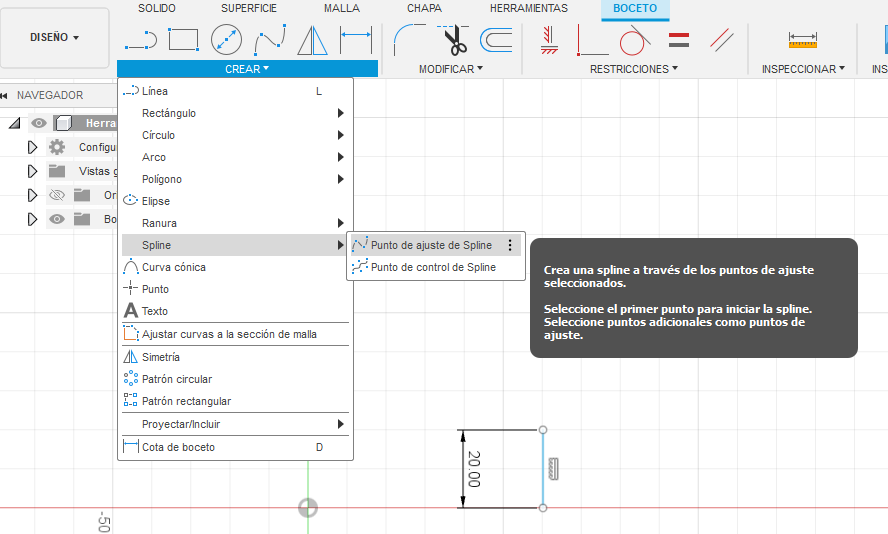Image resolution: width=888 pixels, height=534 pixels.
Task: Click the Patrón rectangular icon
Action: coord(130,400)
